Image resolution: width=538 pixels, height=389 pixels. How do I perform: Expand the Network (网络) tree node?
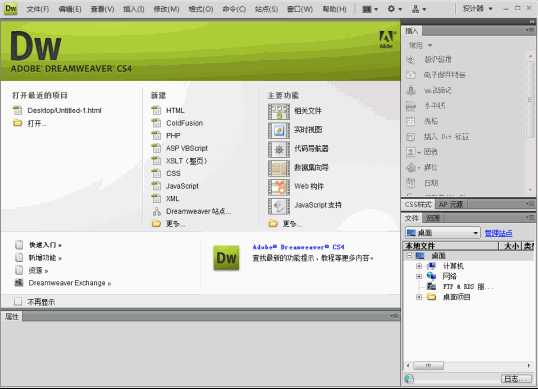(x=419, y=276)
